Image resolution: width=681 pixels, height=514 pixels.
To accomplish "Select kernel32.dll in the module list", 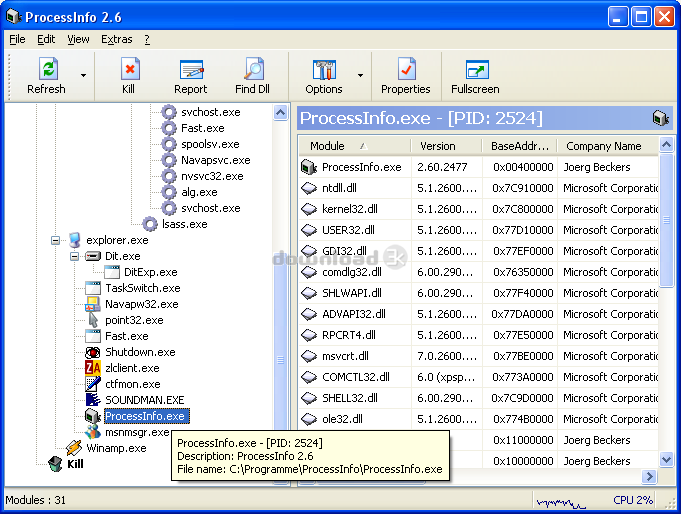I will point(350,209).
